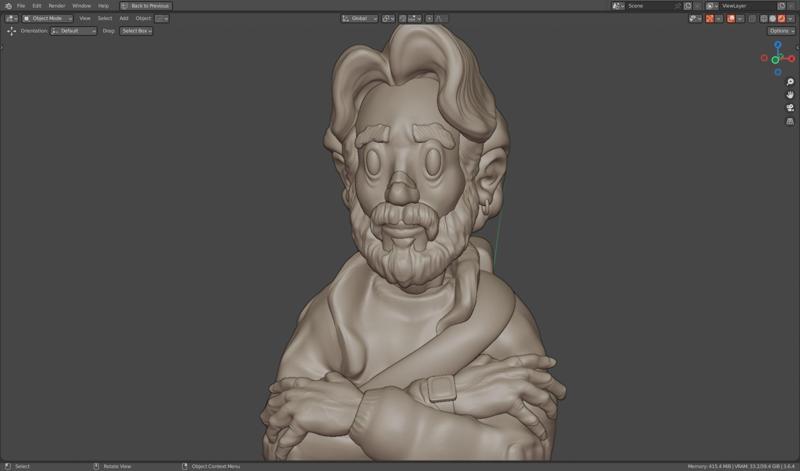Toggle perspective/orthographic grid icon
800x471 pixels.
coord(790,121)
